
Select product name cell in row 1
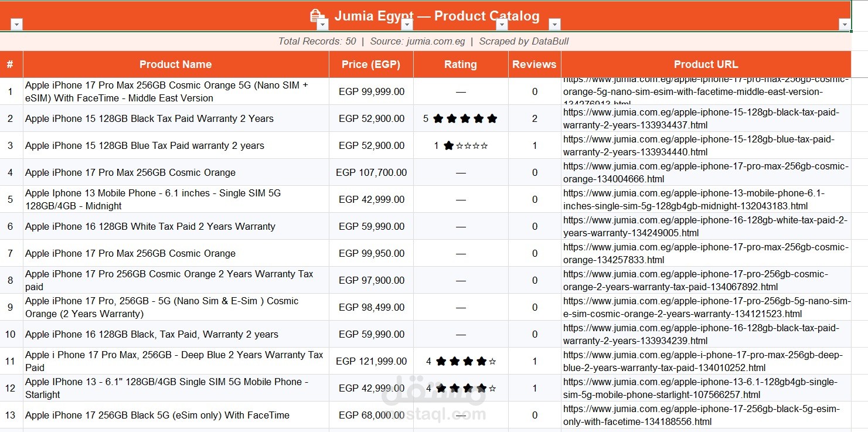tap(176, 91)
